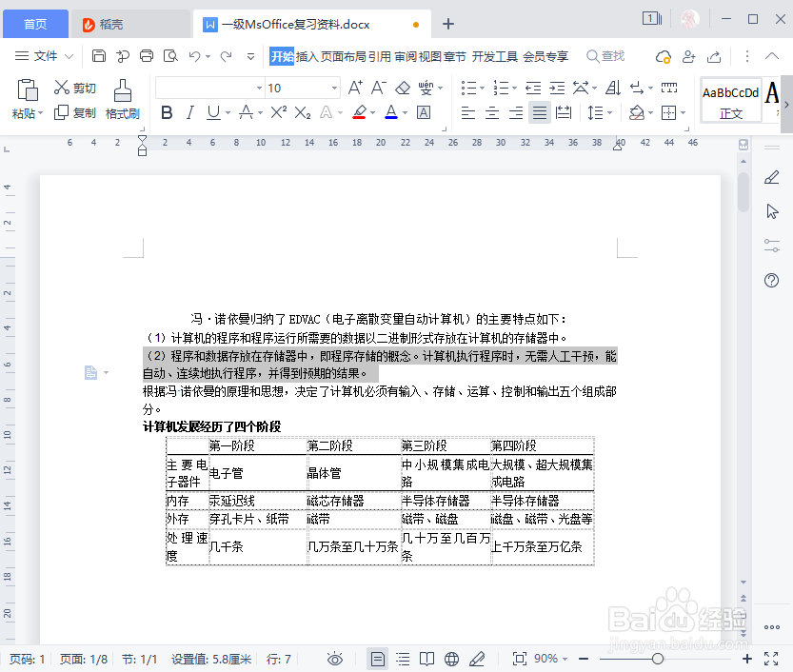Switch to the 稻壳 tab

click(130, 24)
